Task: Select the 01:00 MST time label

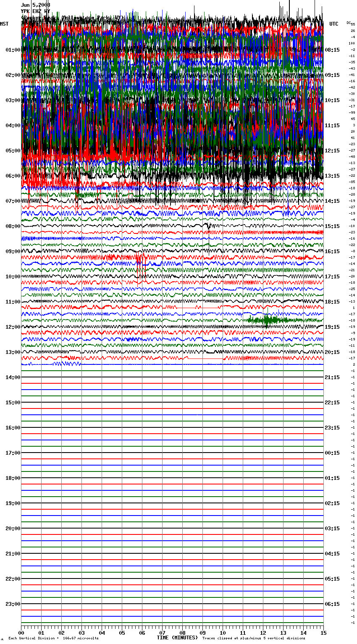Action: [13, 50]
